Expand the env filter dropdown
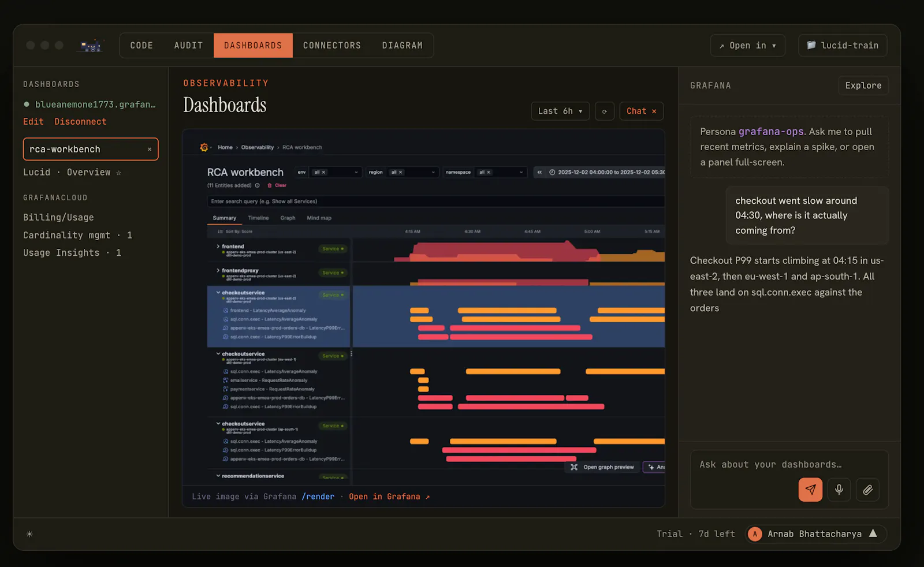Viewport: 924px width, 567px height. [356, 172]
